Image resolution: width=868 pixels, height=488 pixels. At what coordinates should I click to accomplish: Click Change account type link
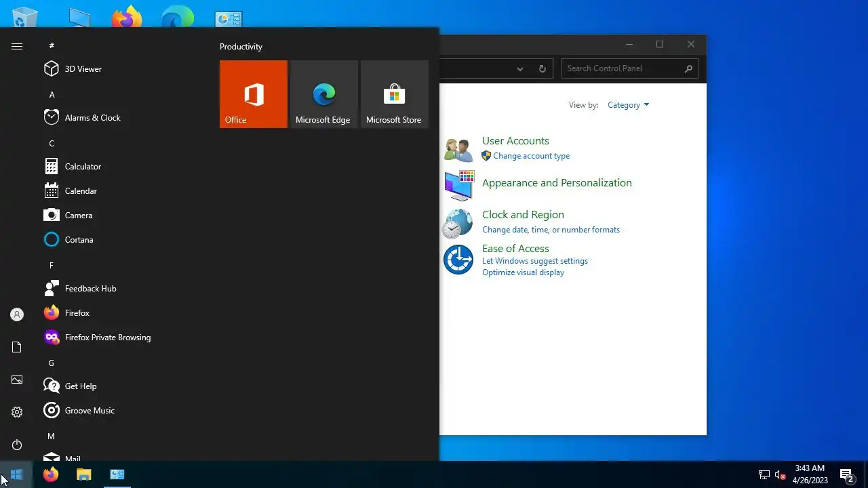(x=531, y=156)
